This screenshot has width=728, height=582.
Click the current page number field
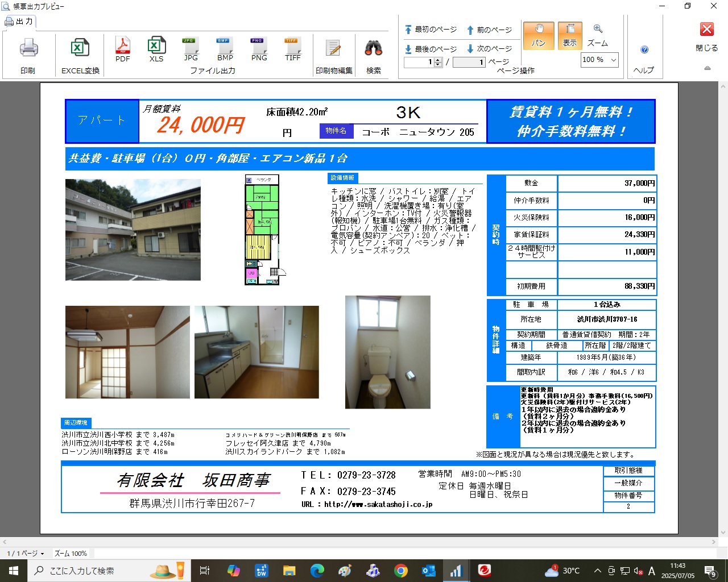tap(419, 63)
